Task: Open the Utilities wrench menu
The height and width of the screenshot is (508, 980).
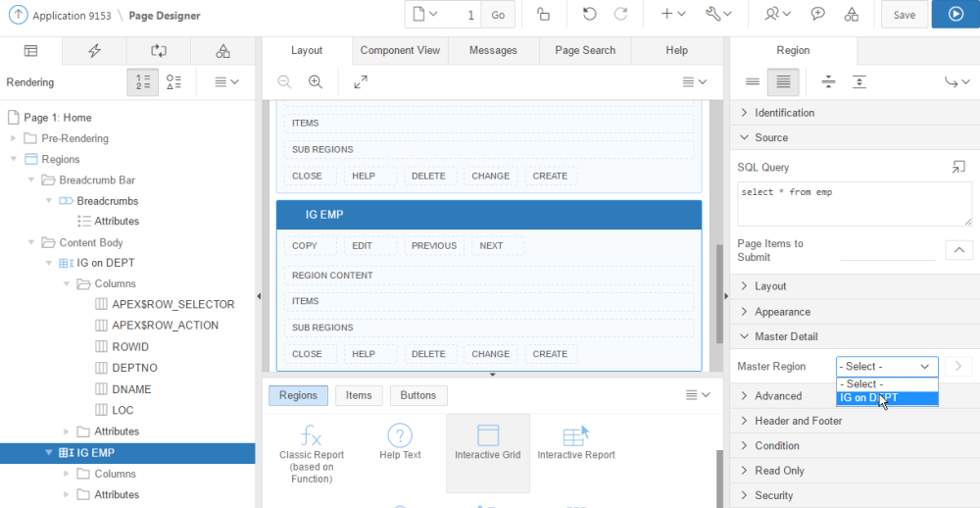Action: click(x=718, y=15)
